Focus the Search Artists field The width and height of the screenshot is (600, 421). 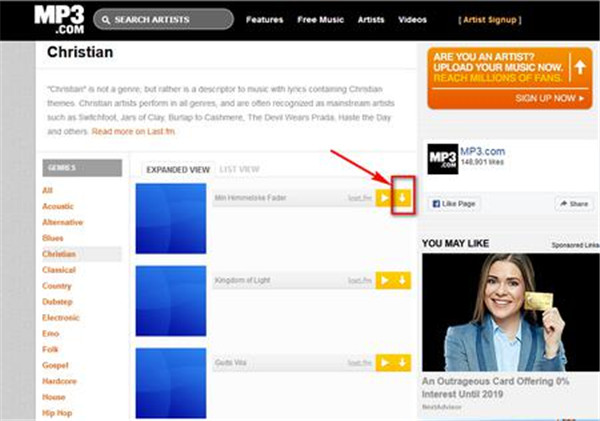point(163,20)
